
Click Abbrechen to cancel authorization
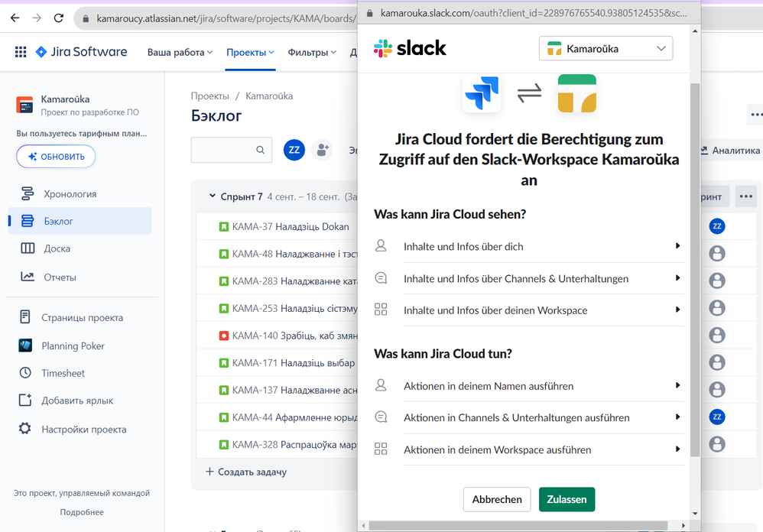(x=497, y=499)
